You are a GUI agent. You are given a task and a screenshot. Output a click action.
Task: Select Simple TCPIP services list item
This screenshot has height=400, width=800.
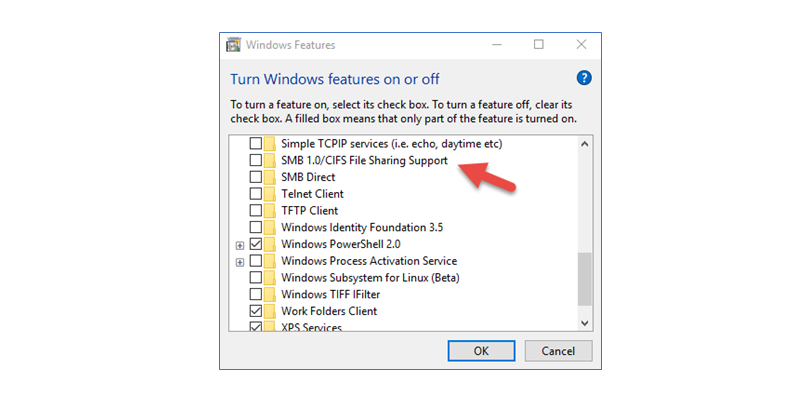click(x=391, y=144)
